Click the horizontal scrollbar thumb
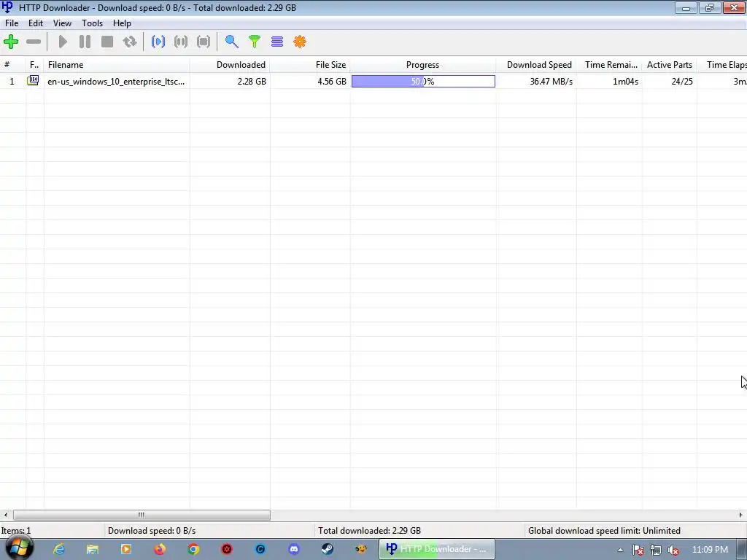This screenshot has height=560, width=747. [142, 515]
